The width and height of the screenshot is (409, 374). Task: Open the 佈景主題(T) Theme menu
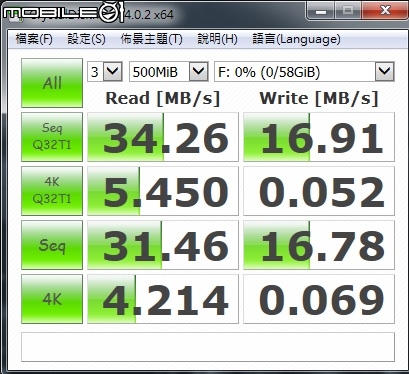151,39
